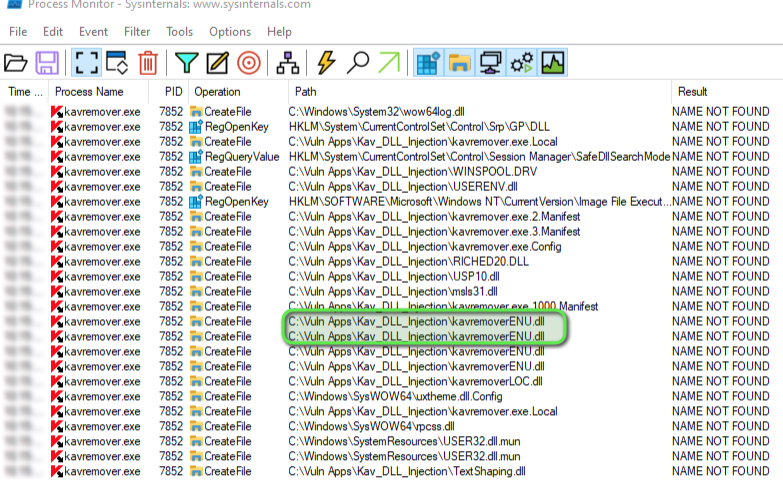Toggle Autoscroll in the toolbar
Screen dimensions: 783x484
click(117, 63)
